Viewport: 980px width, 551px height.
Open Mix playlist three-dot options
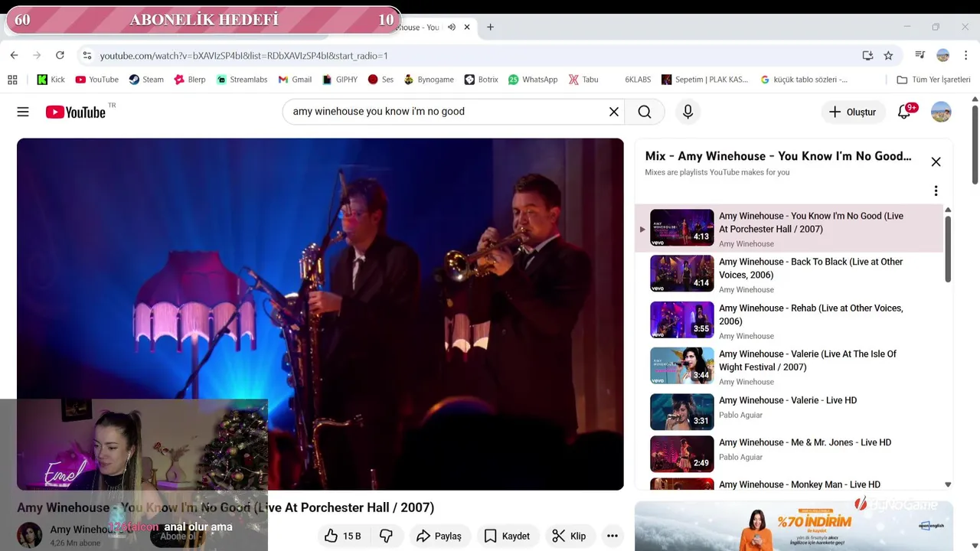[x=936, y=191]
